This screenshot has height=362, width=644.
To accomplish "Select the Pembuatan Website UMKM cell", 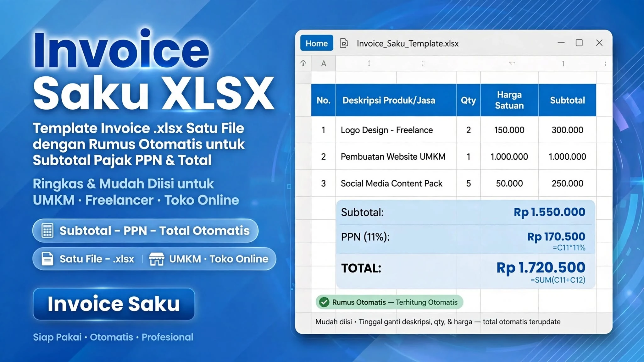I will 396,156.
